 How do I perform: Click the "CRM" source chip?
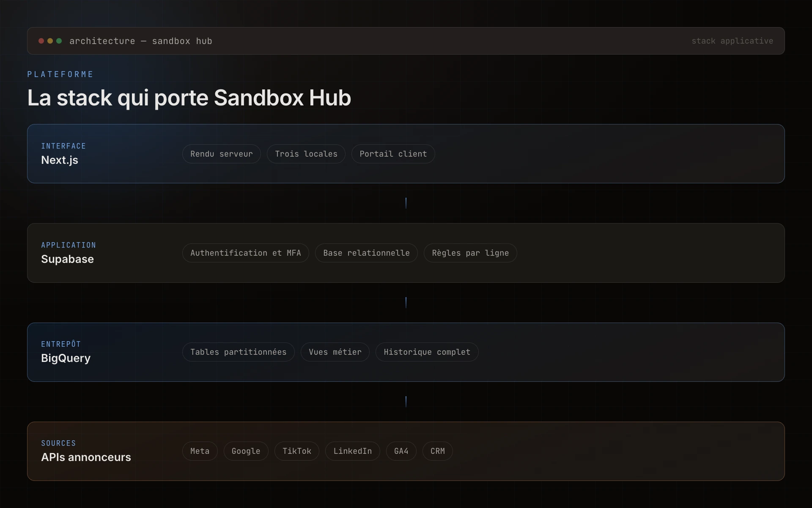click(x=438, y=451)
